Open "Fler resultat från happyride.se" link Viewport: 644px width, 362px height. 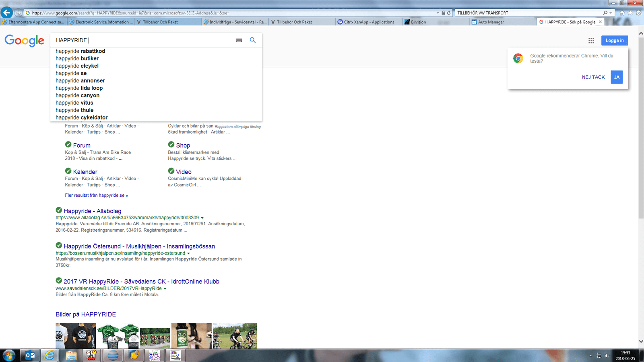coord(96,195)
